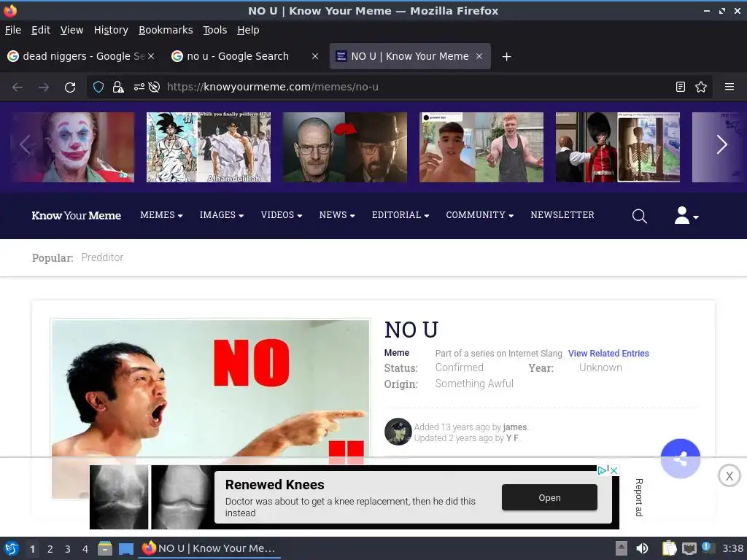Click Open on Renewed Knees ad
The width and height of the screenshot is (747, 560).
tap(549, 497)
